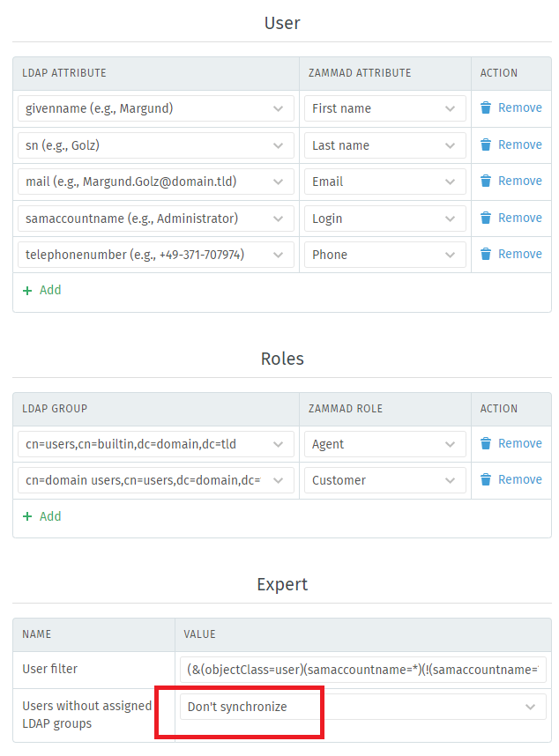559x756 pixels.
Task: Click the trash icon next to Last name row
Action: point(486,145)
